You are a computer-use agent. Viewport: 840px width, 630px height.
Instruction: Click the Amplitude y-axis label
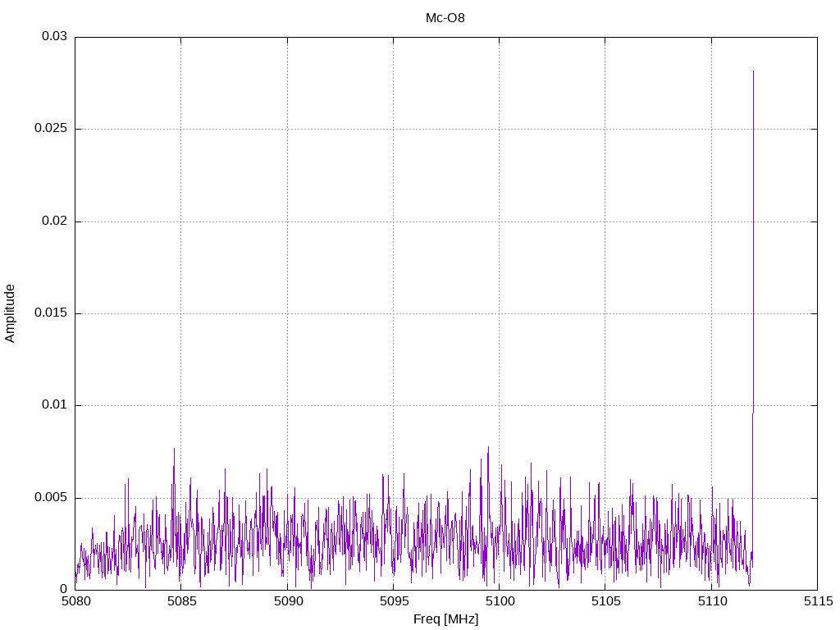[x=10, y=313]
